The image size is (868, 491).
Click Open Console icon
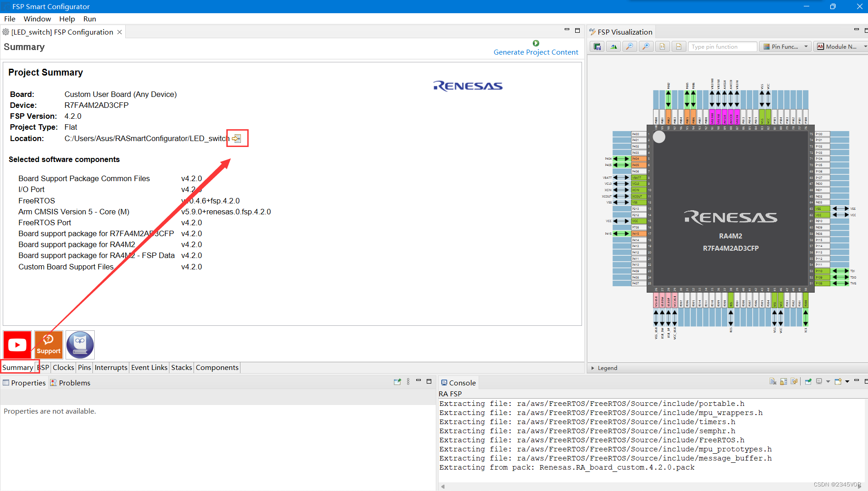pos(838,382)
